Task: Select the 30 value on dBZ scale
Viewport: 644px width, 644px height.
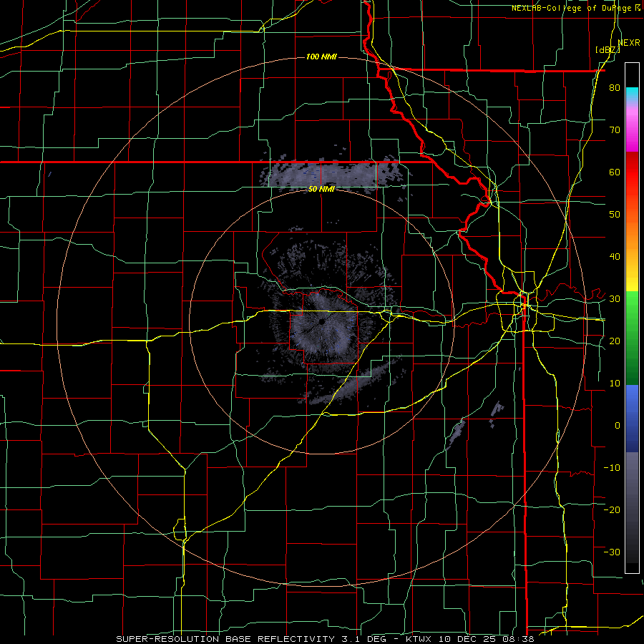Action: pyautogui.click(x=615, y=298)
